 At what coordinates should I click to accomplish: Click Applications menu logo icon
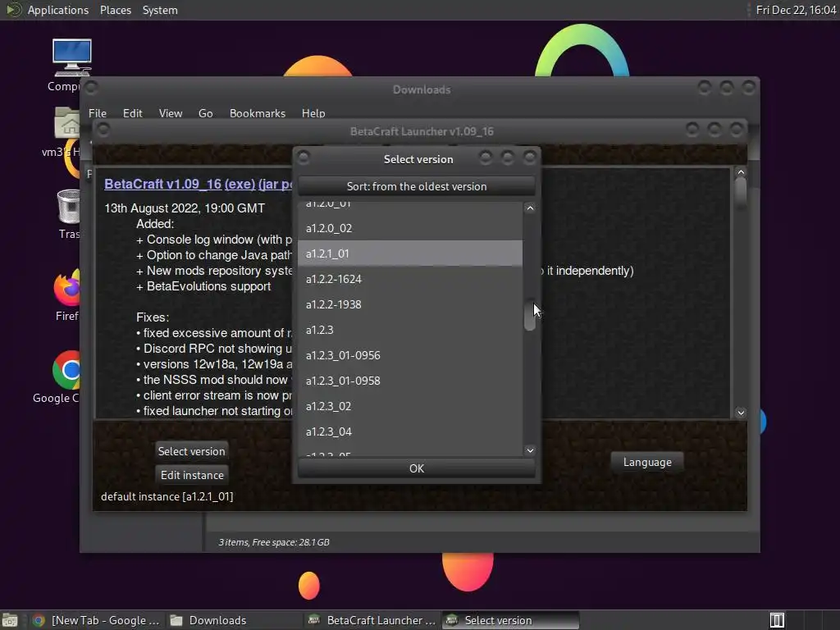point(13,10)
